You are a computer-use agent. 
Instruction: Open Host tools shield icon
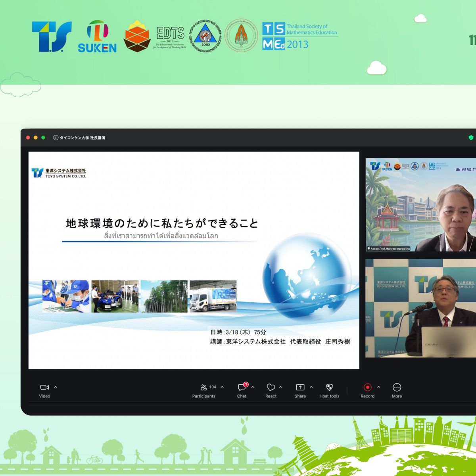pyautogui.click(x=329, y=388)
